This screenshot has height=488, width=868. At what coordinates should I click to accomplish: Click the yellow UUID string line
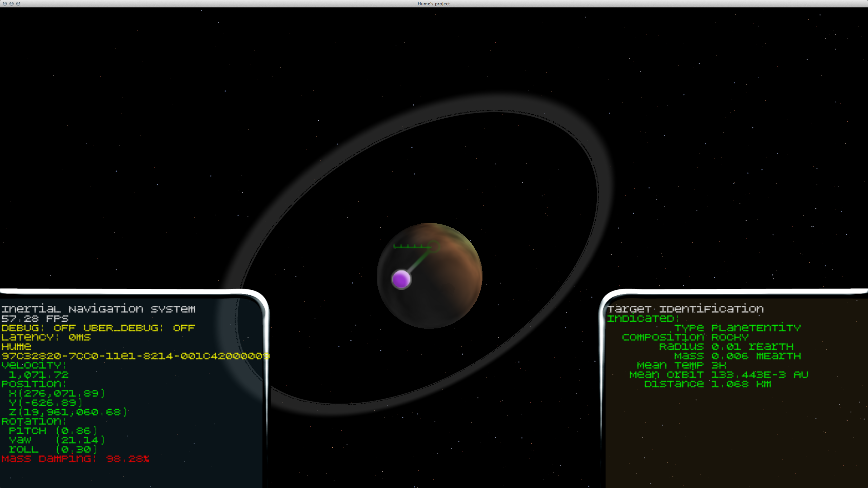[x=136, y=356]
